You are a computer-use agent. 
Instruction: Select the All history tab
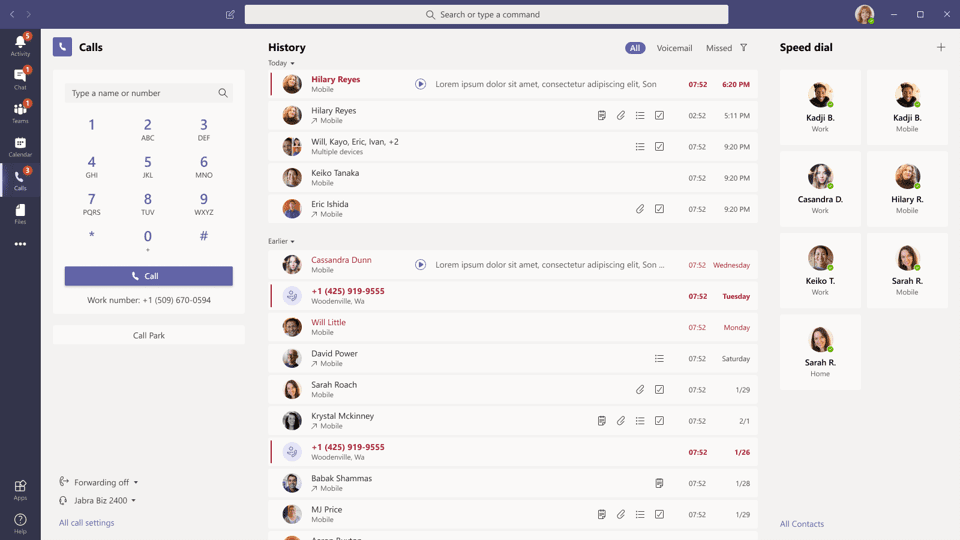click(x=635, y=48)
